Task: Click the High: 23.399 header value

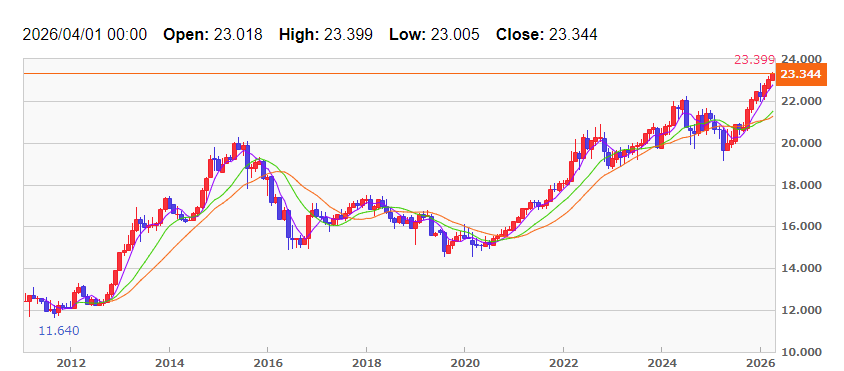Action: (x=326, y=35)
